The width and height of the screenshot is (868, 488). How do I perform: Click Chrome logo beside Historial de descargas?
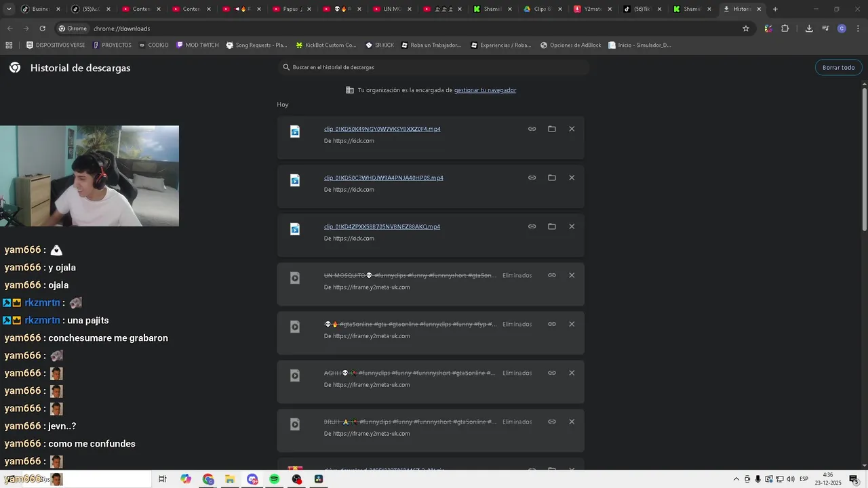(x=15, y=68)
